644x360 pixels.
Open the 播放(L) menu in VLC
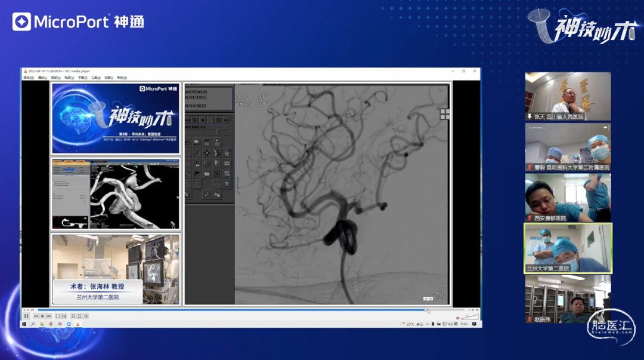pyautogui.click(x=43, y=78)
